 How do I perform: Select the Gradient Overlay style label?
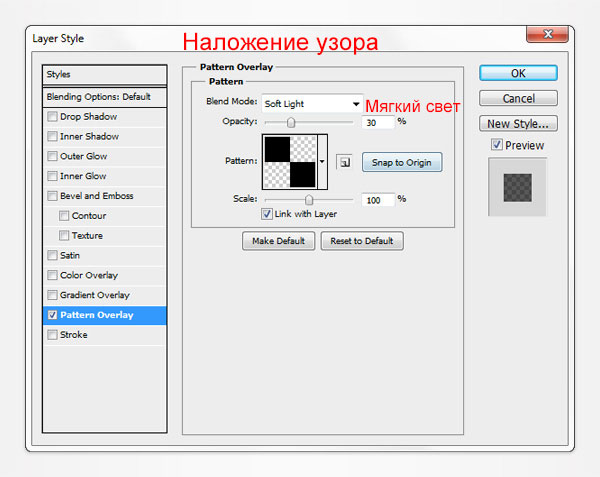[x=95, y=295]
